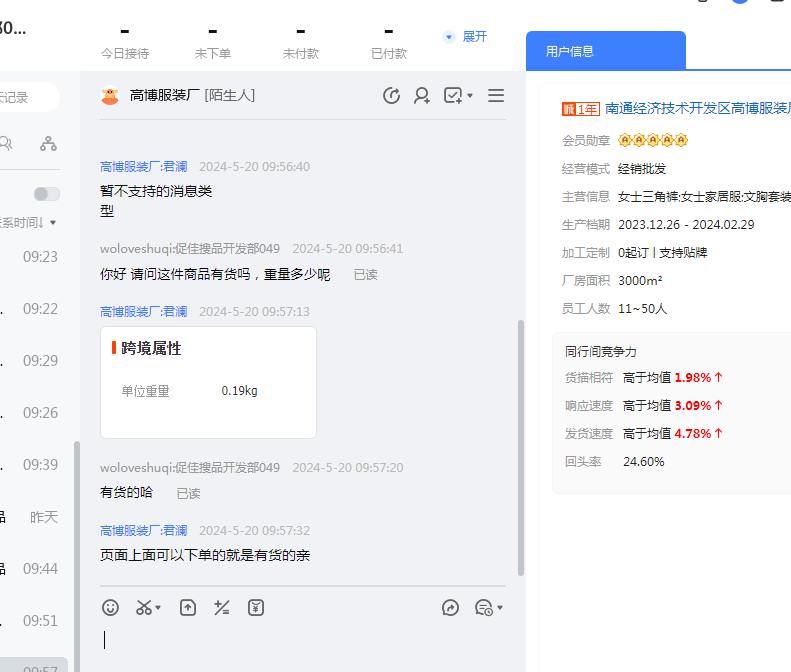Click the organization tree icon in sidebar
This screenshot has height=672, width=791.
pos(48,143)
